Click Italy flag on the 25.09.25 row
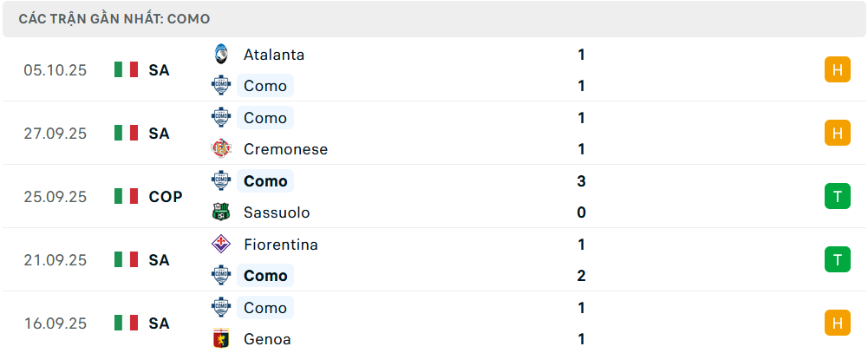The image size is (868, 353). click(x=126, y=197)
